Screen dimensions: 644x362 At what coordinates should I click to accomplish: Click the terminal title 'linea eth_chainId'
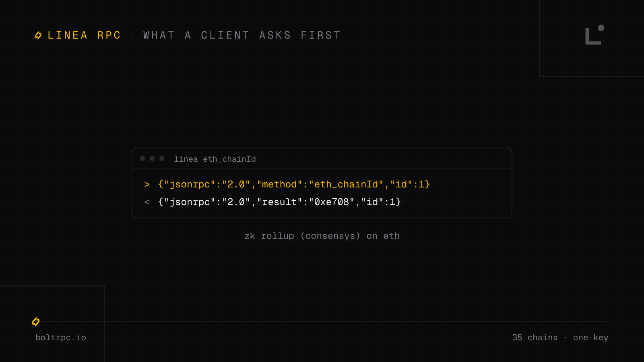point(215,159)
